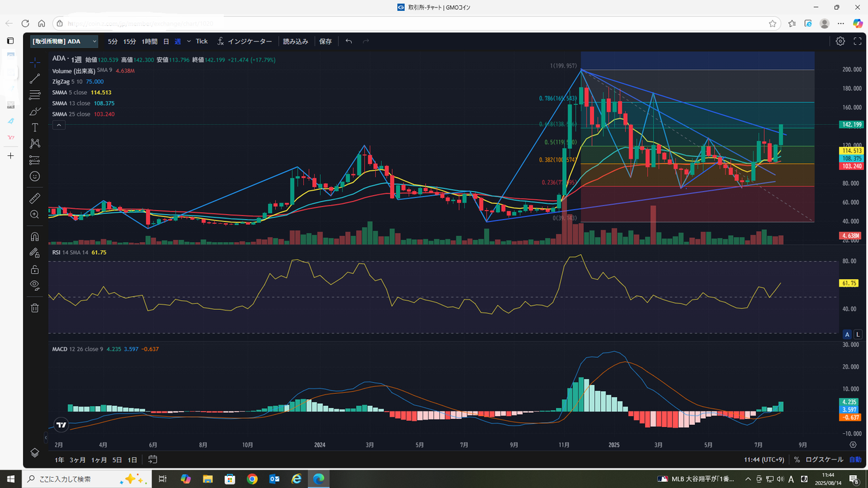
Task: Open the symbol selector showing ADA
Action: (x=64, y=41)
